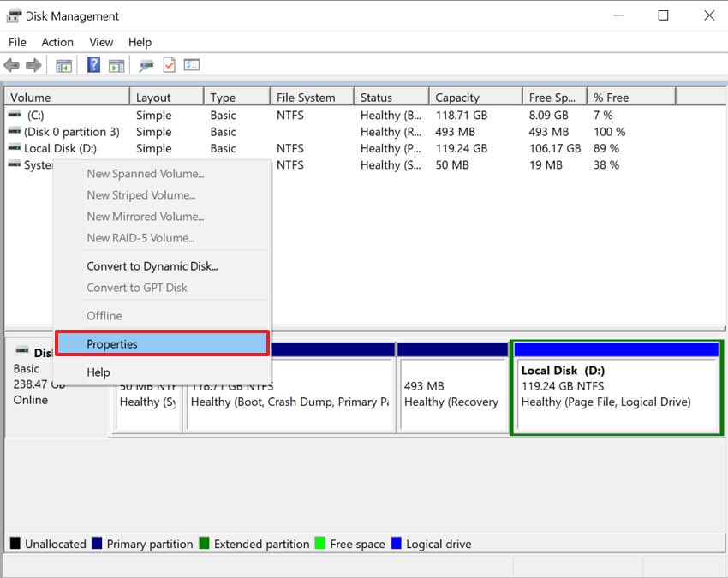Select the Offline option
The height and width of the screenshot is (578, 728).
[x=104, y=315]
